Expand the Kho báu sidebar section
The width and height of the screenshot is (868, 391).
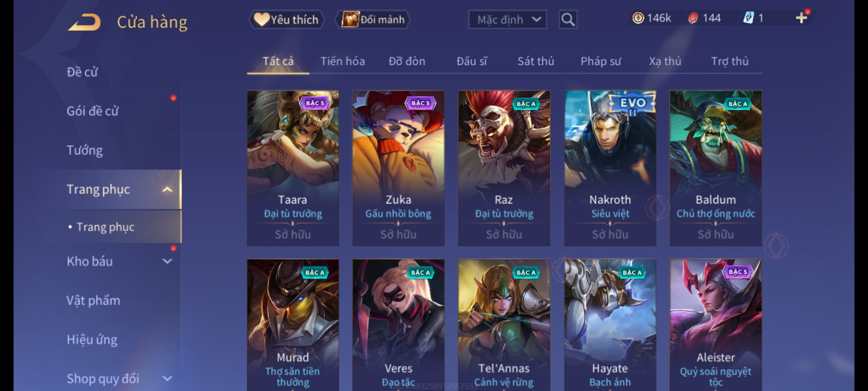tap(167, 261)
